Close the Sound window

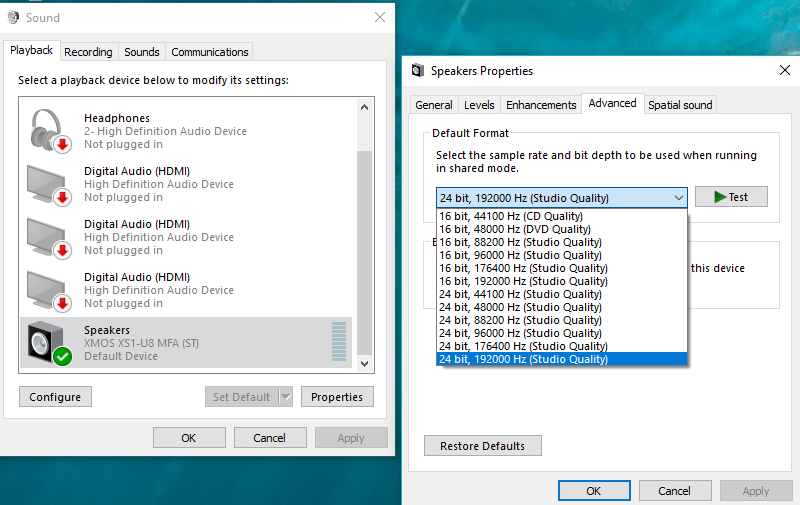pos(380,17)
